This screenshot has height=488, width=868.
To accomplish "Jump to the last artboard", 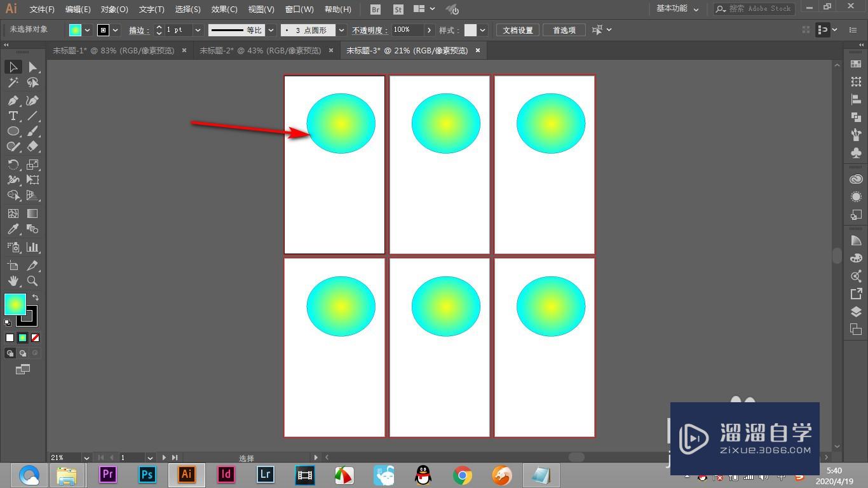I will click(175, 457).
